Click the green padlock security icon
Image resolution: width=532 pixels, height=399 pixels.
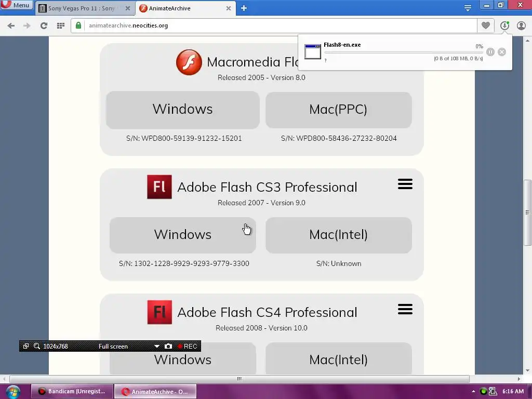click(x=78, y=25)
